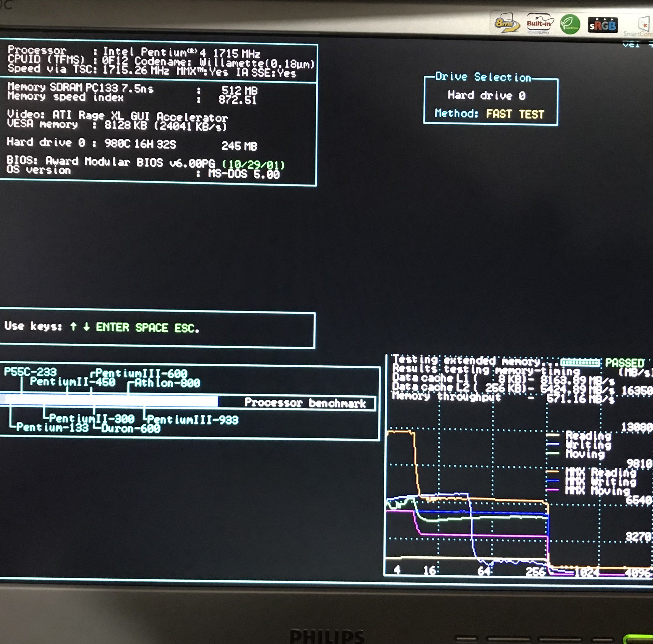The height and width of the screenshot is (644, 653).
Task: Click the down arrow key symbol
Action: (86, 327)
